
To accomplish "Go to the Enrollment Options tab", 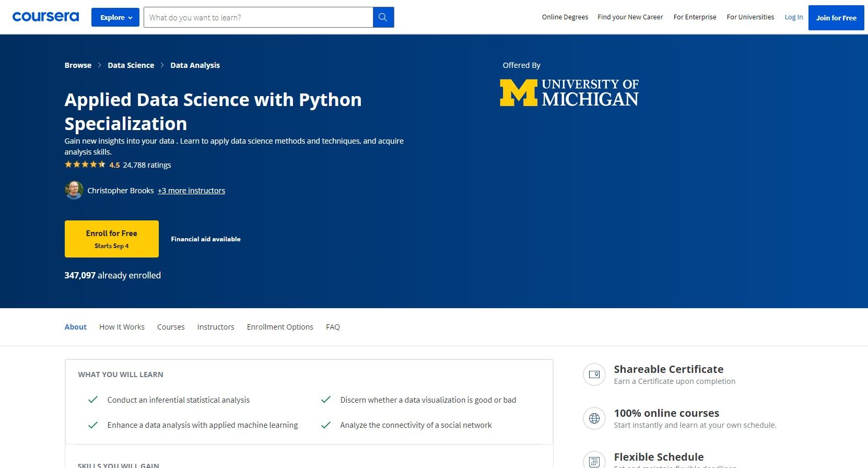I will click(280, 327).
